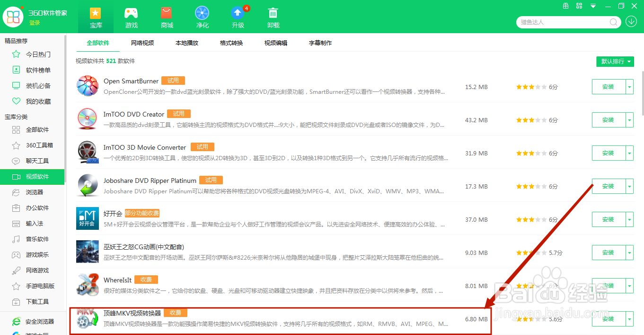Open the 默认排行 sort dropdown
This screenshot has width=644, height=335.
(615, 62)
